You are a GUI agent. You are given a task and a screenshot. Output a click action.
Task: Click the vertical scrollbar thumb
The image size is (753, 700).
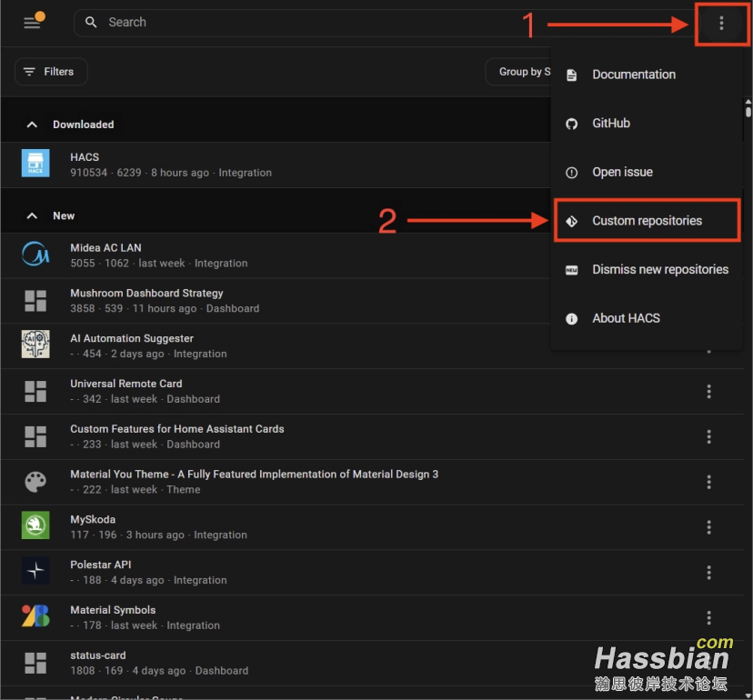pyautogui.click(x=748, y=112)
